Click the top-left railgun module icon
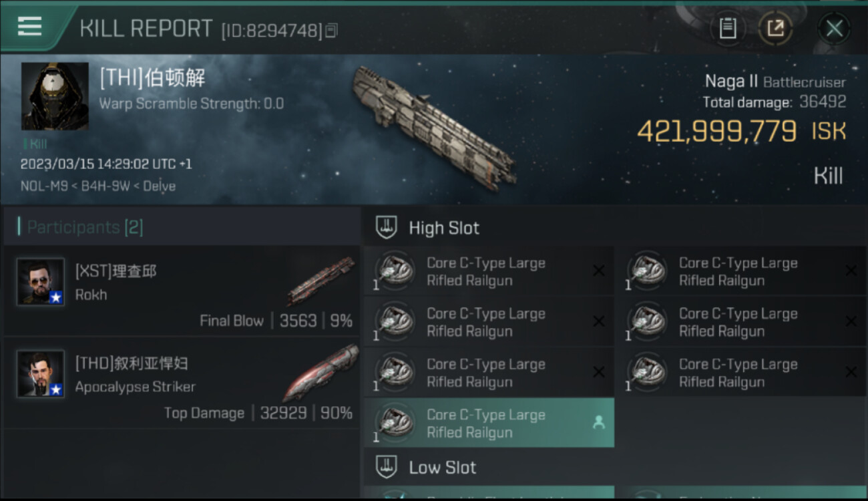Screen dimensions: 868x501 click(394, 270)
